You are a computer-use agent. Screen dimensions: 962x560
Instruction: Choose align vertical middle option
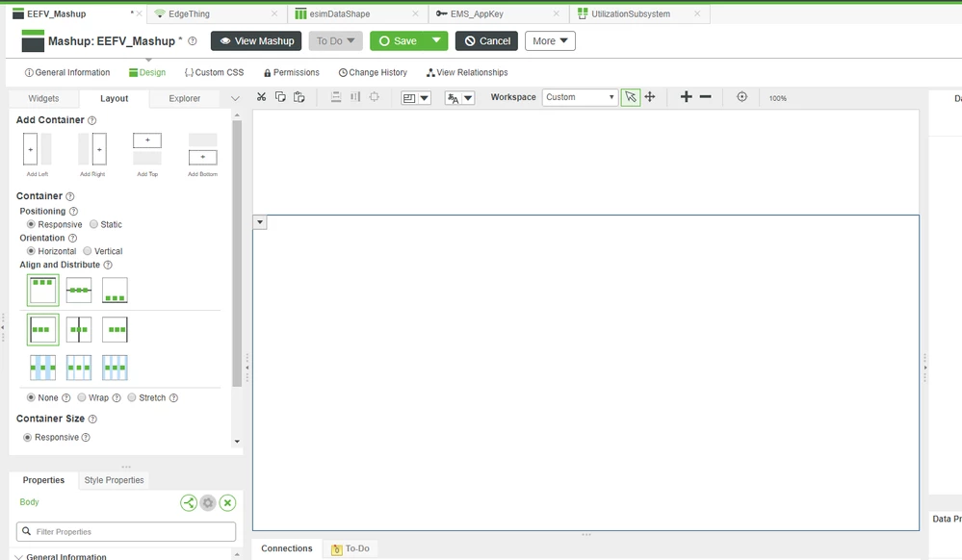pos(79,291)
